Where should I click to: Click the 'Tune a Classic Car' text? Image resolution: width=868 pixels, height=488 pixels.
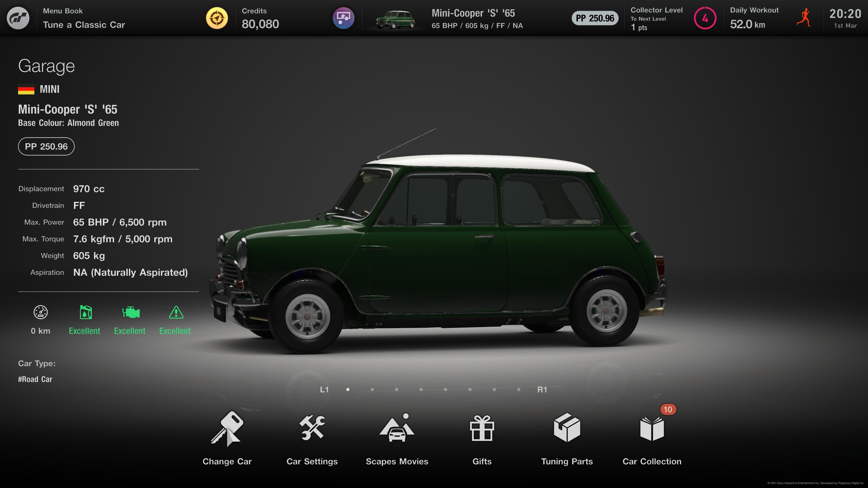[x=84, y=25]
